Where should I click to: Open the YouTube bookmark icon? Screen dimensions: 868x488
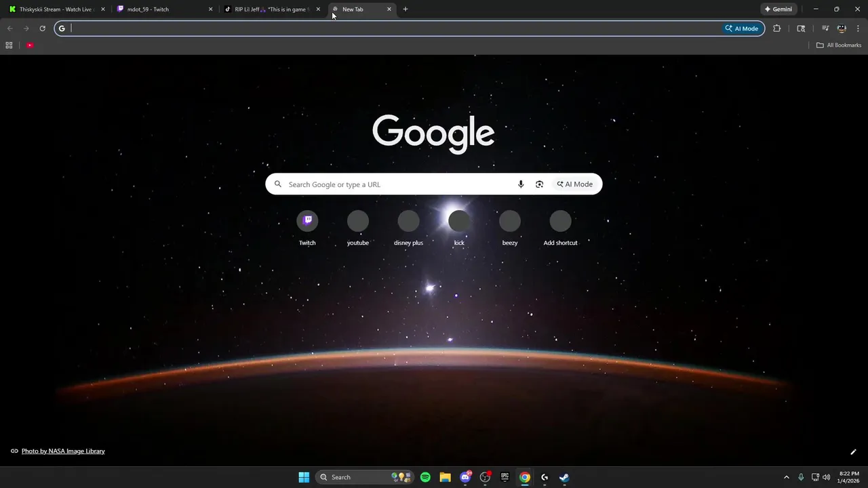30,45
